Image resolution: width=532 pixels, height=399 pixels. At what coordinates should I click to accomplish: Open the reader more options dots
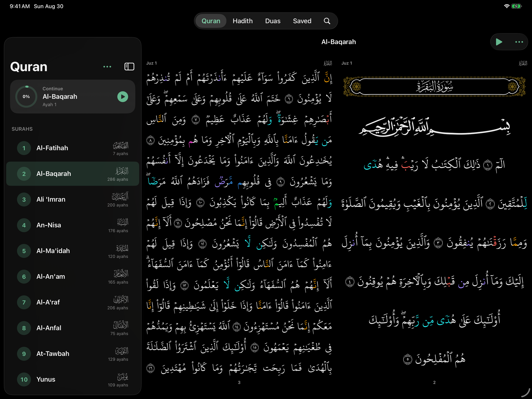click(x=519, y=42)
